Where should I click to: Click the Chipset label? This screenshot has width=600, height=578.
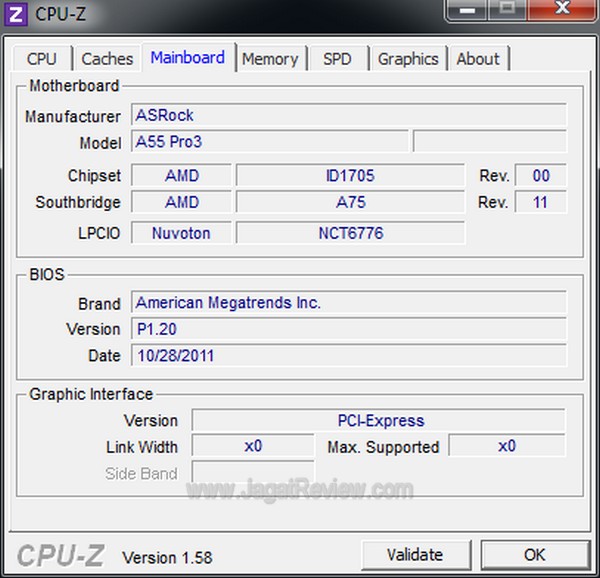(x=95, y=176)
